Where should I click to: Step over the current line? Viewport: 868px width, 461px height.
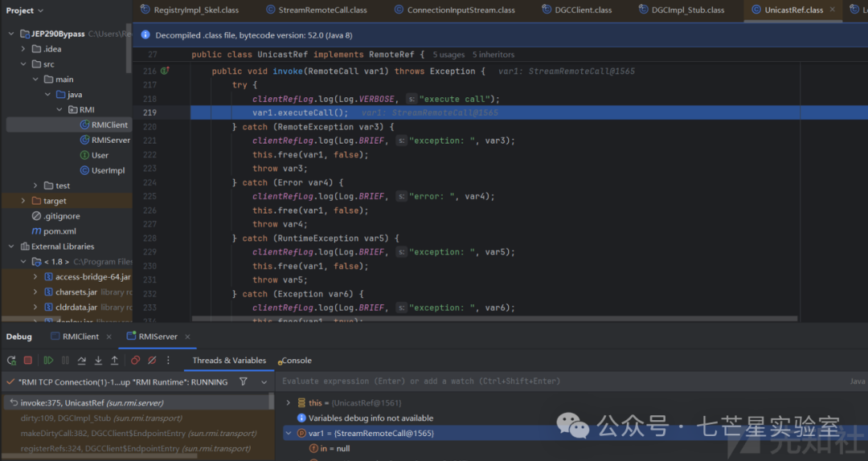click(x=82, y=361)
